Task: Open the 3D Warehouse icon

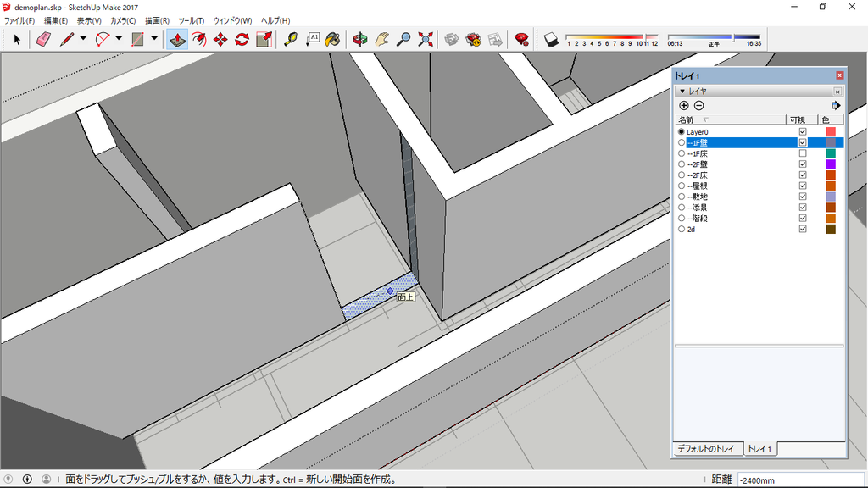Action: coord(452,39)
